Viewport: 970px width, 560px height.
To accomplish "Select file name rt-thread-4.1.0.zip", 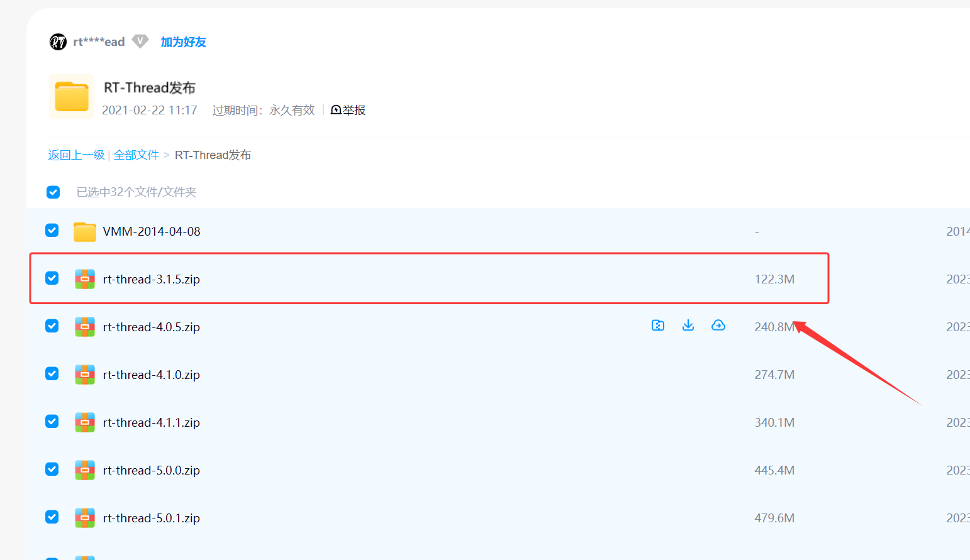I will click(152, 375).
